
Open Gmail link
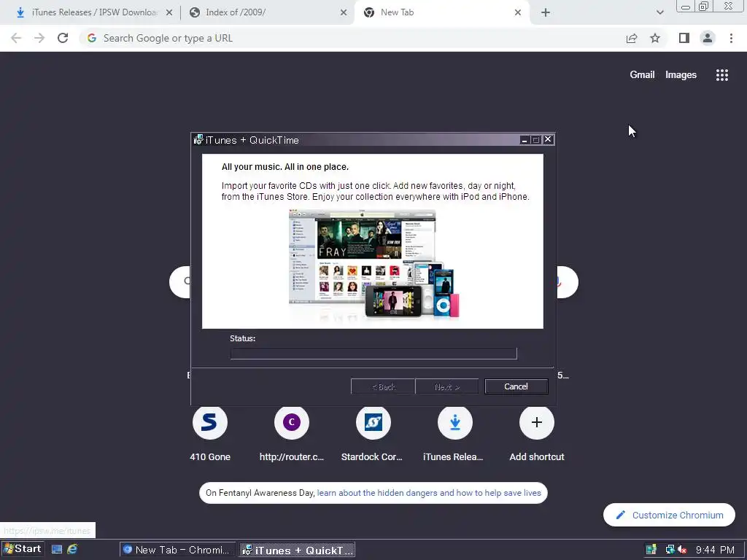coord(642,75)
